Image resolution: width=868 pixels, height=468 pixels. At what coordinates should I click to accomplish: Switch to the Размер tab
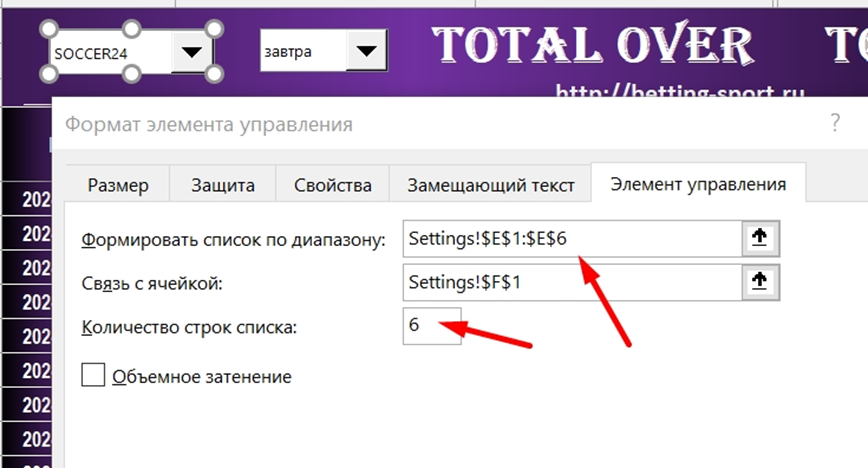coord(117,185)
